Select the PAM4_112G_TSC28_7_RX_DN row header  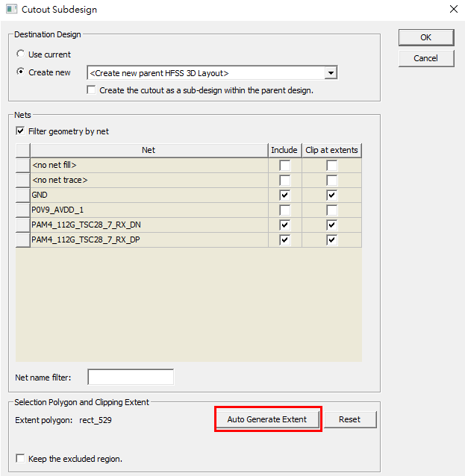[x=23, y=225]
